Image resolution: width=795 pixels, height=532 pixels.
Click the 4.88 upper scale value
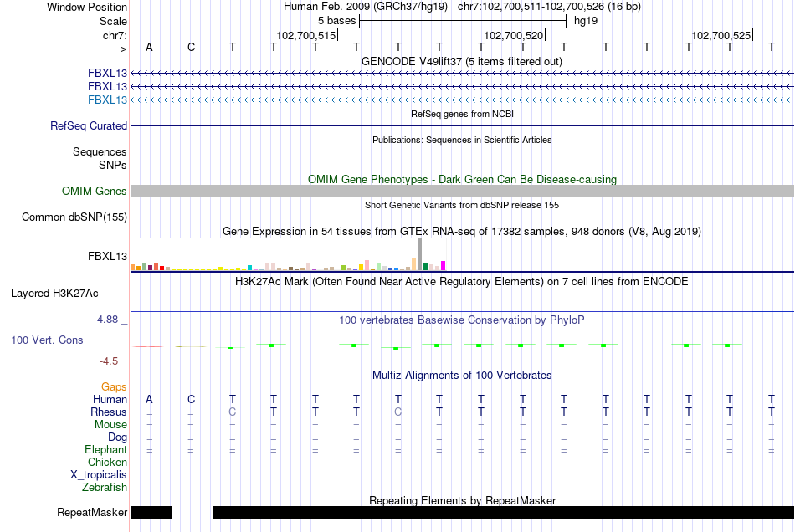(x=107, y=320)
